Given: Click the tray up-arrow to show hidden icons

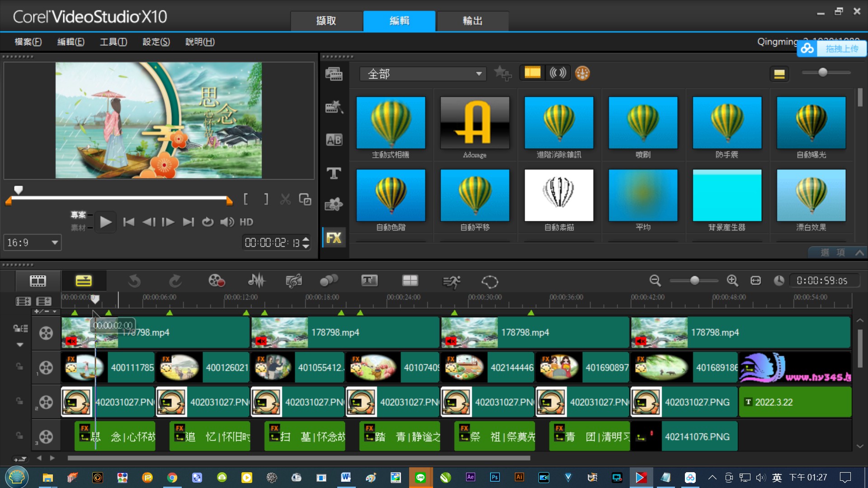Looking at the screenshot, I should (x=712, y=478).
